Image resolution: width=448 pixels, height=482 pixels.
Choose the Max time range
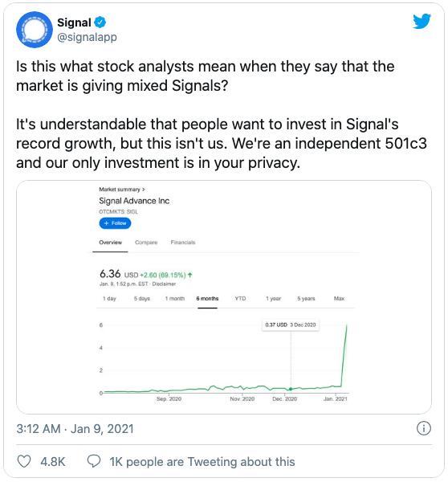(x=339, y=299)
